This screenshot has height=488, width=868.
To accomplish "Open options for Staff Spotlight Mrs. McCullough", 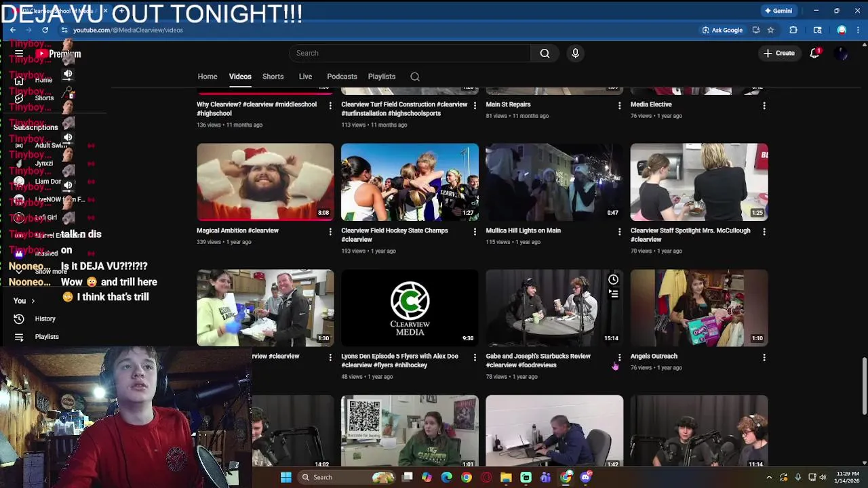I will pos(764,232).
